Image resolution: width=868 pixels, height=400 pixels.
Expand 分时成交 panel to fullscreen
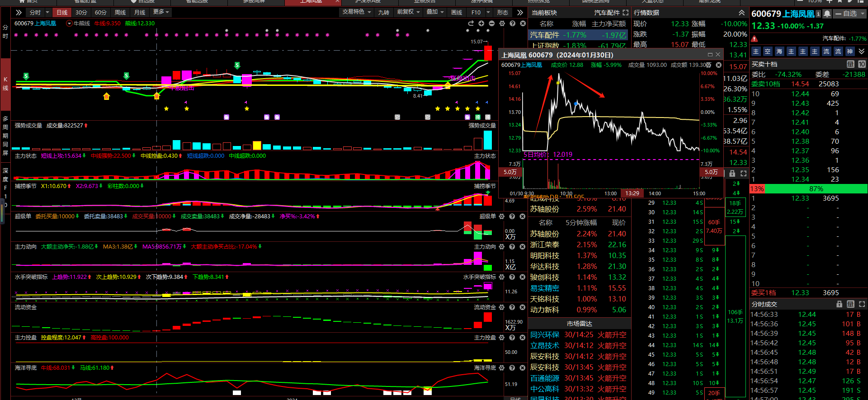[862, 304]
